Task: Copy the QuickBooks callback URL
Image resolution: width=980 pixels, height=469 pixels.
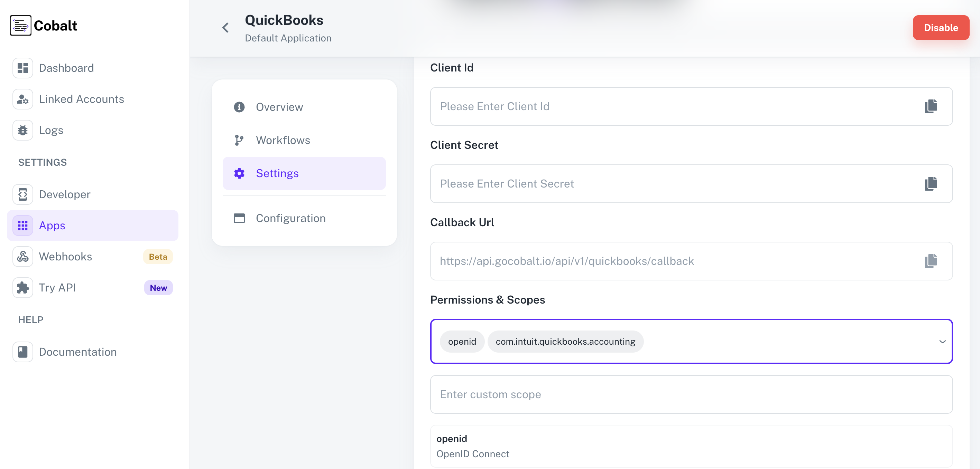Action: (x=931, y=261)
